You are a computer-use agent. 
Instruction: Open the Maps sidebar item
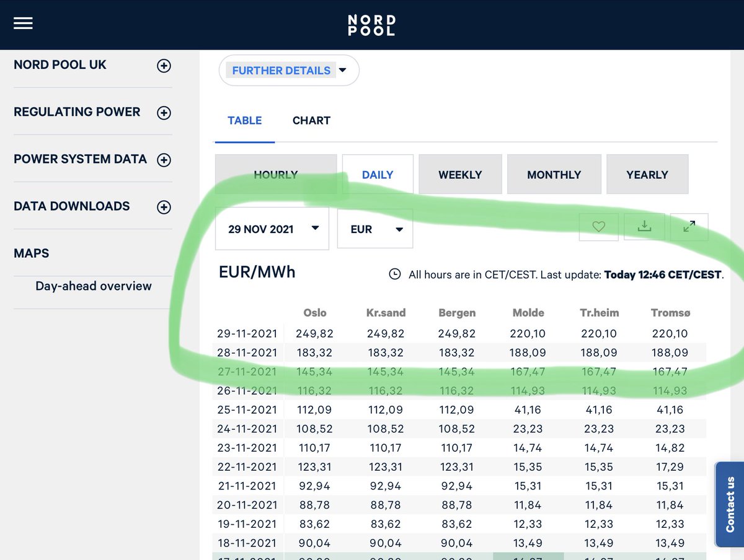pyautogui.click(x=32, y=253)
